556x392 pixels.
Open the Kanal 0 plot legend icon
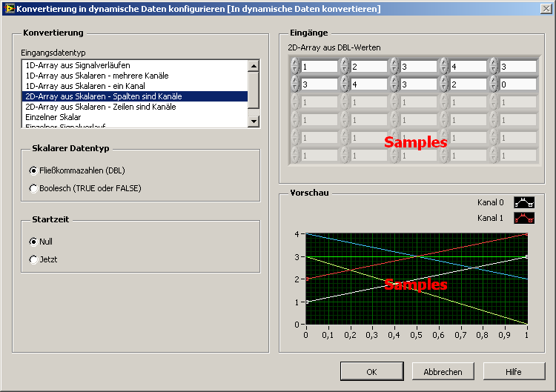(524, 202)
